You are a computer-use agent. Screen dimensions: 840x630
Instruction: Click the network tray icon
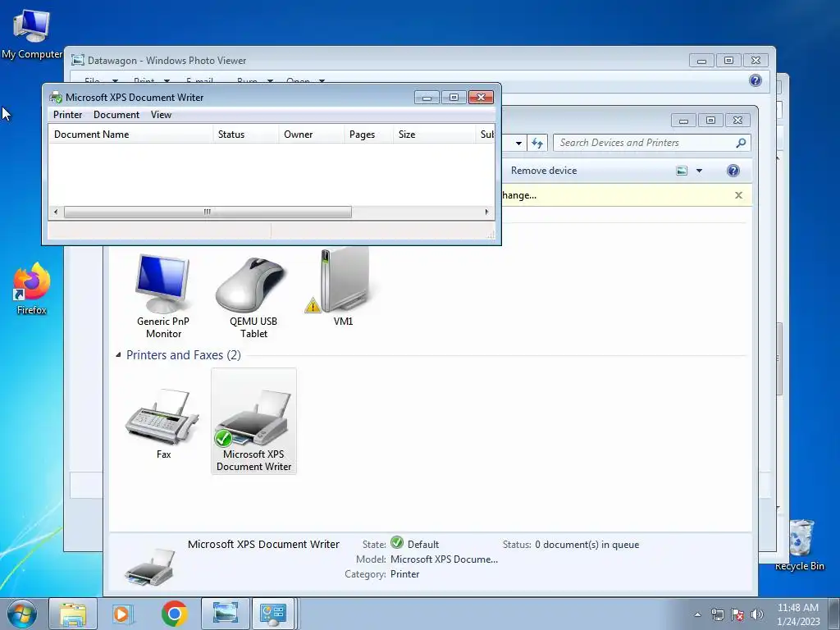tap(717, 614)
